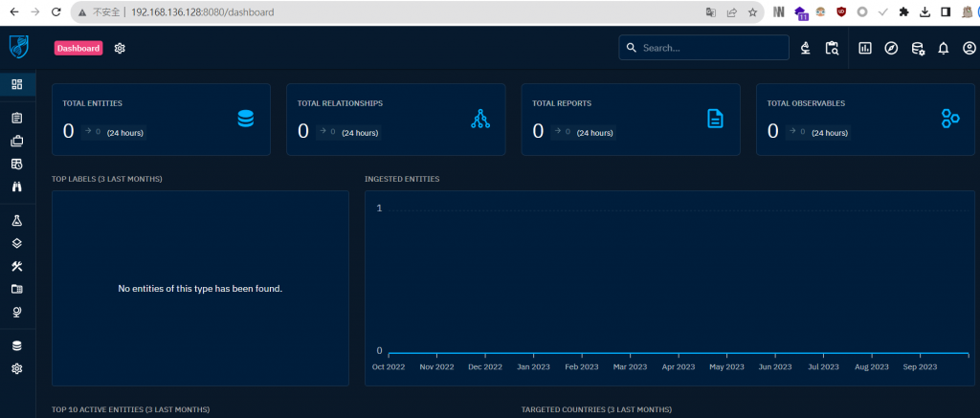Click the Total Relationships graph icon

tap(480, 119)
